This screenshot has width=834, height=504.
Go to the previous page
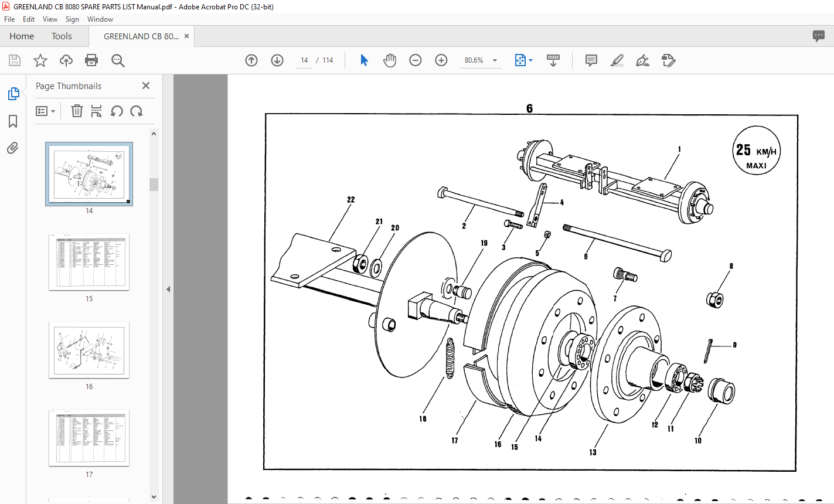point(251,60)
